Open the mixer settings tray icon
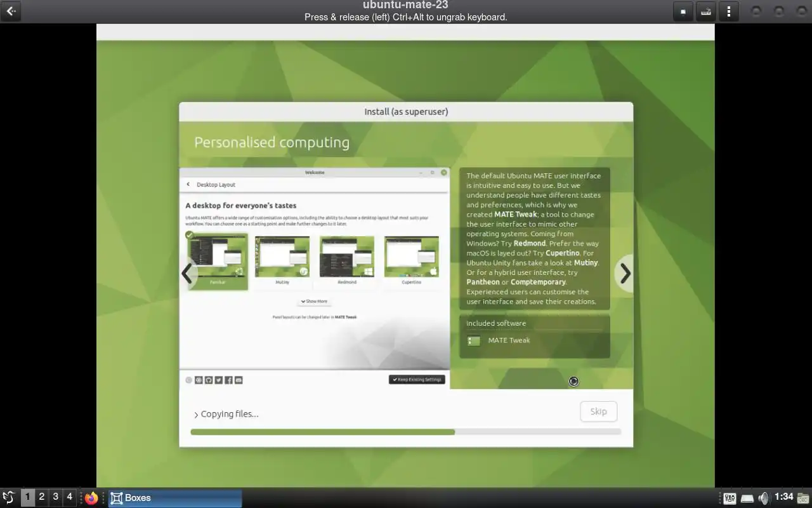This screenshot has width=812, height=508. [x=730, y=498]
